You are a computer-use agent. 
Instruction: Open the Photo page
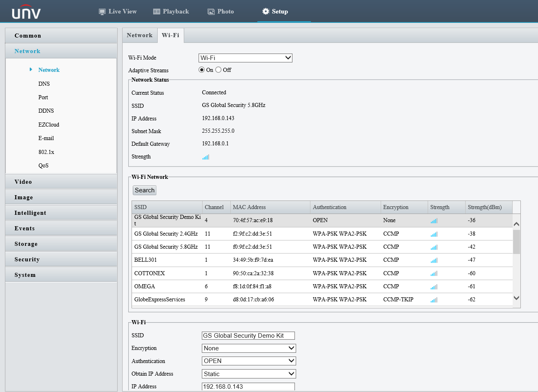pyautogui.click(x=221, y=11)
